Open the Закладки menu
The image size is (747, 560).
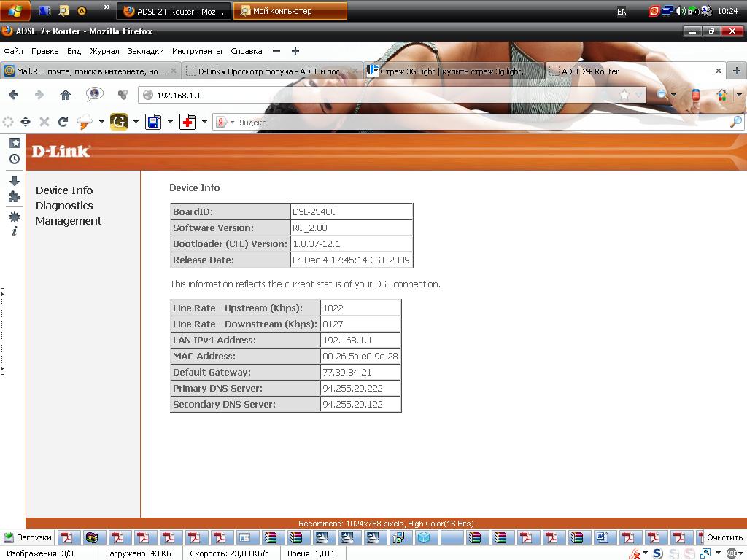coord(145,51)
